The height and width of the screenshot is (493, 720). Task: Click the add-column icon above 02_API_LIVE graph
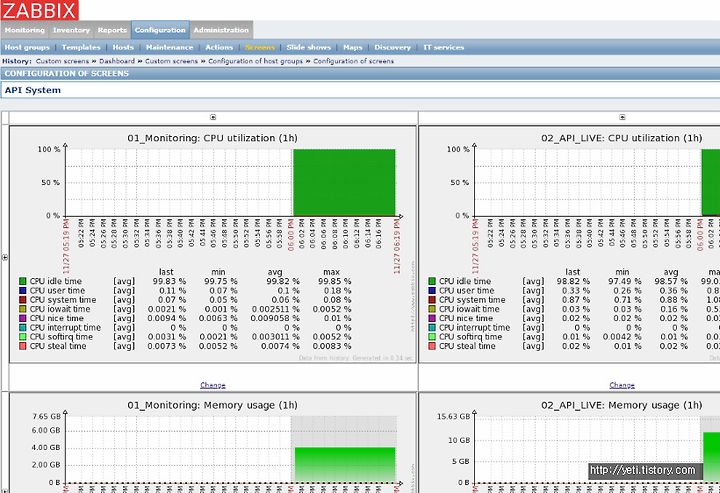622,117
